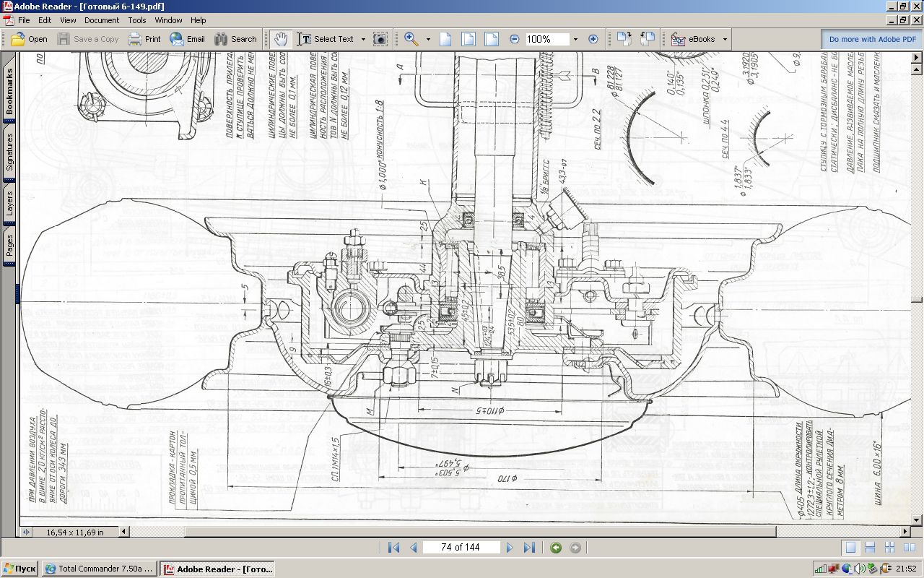This screenshot has height=578, width=924.
Task: Click the navigation pane splitter handle
Action: (x=17, y=294)
